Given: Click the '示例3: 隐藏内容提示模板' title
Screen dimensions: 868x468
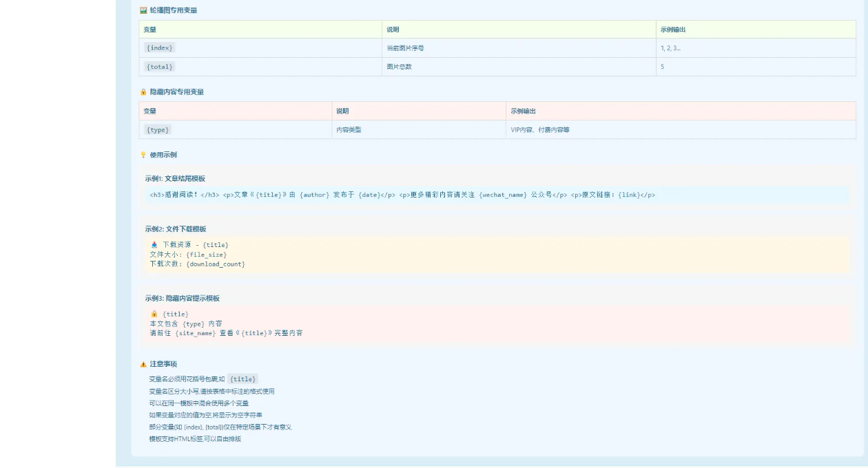Looking at the screenshot, I should pyautogui.click(x=182, y=299).
